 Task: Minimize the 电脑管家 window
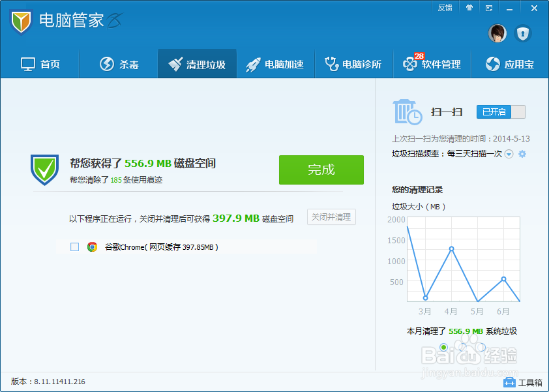click(x=509, y=8)
